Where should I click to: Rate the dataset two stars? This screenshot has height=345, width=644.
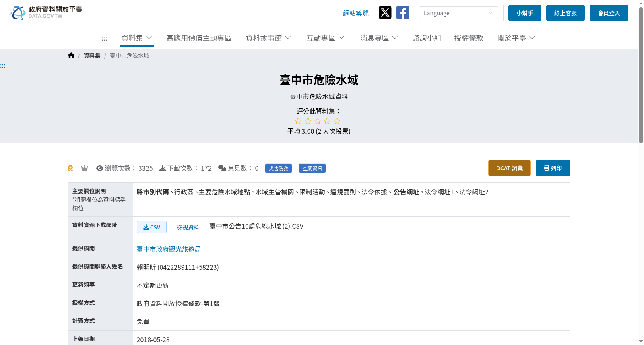308,121
